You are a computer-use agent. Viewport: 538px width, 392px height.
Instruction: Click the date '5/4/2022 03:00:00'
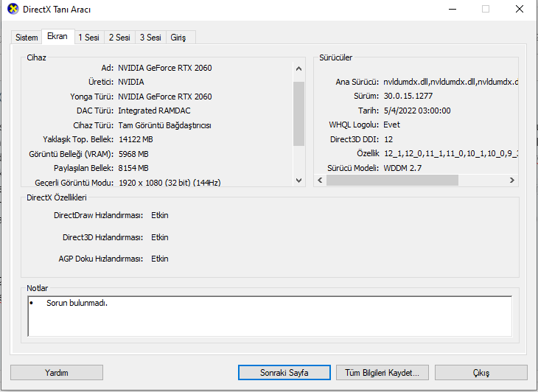click(x=417, y=111)
